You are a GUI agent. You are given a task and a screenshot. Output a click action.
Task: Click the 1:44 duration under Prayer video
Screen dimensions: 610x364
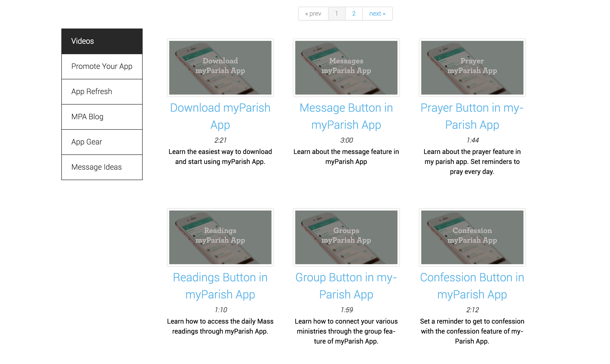coord(472,140)
